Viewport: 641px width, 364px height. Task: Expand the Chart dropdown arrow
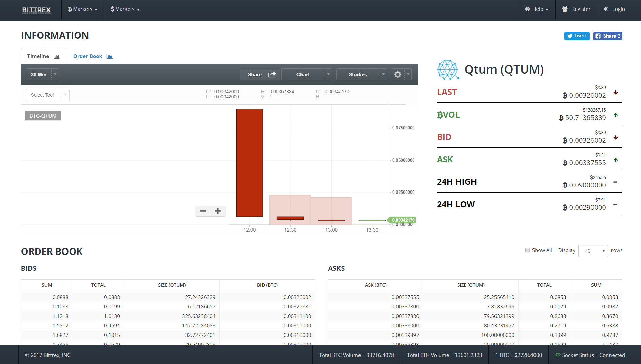point(328,75)
